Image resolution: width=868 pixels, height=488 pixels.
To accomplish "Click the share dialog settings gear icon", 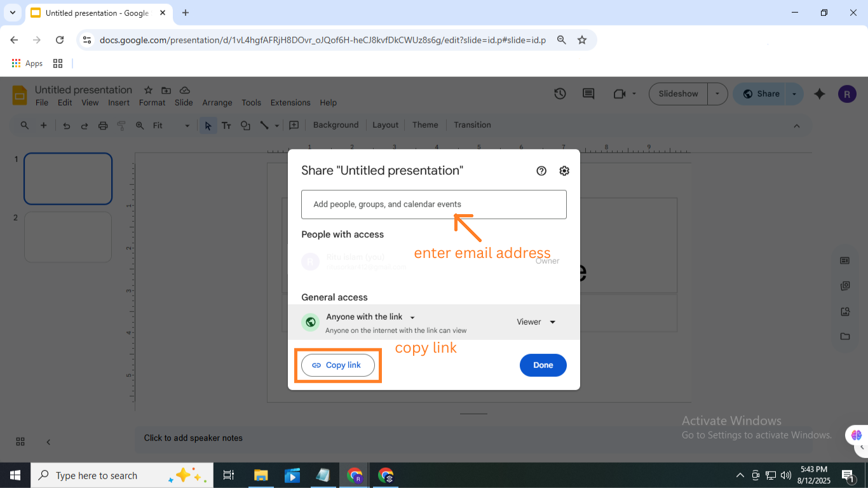I will (564, 171).
